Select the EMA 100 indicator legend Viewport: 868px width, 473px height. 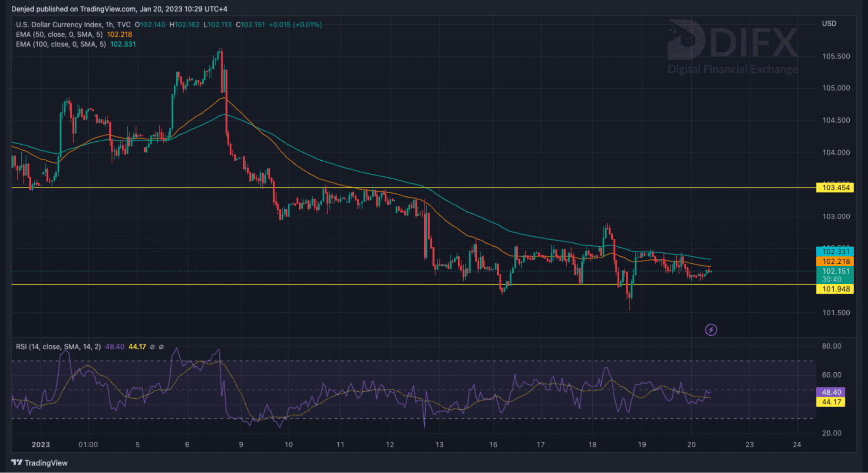(61, 44)
